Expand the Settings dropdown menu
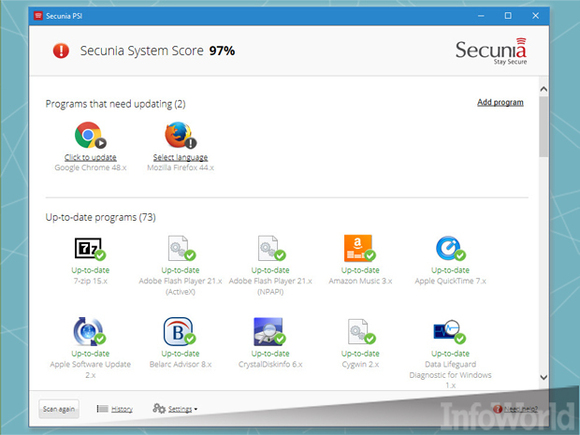Image resolution: width=580 pixels, height=435 pixels. [182, 409]
